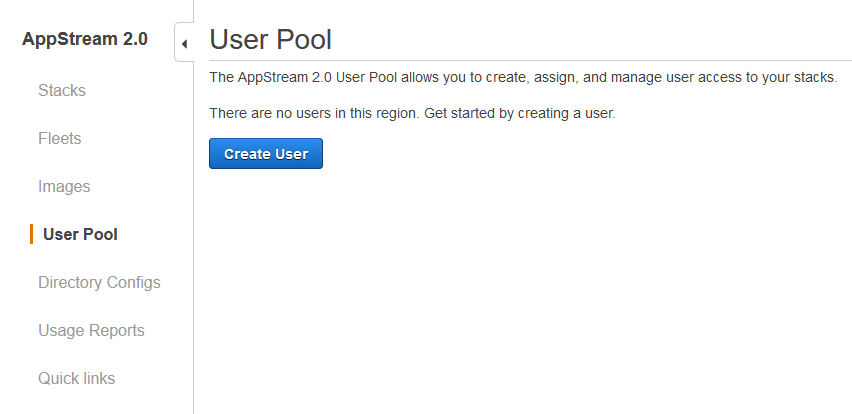Click the sentence describing the AppStream User Pool
Screen dimensions: 852x414
pyautogui.click(x=523, y=77)
